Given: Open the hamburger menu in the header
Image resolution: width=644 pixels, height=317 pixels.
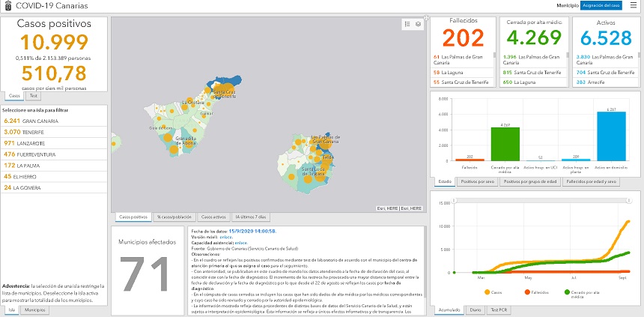Looking at the screenshot, I should [634, 5].
